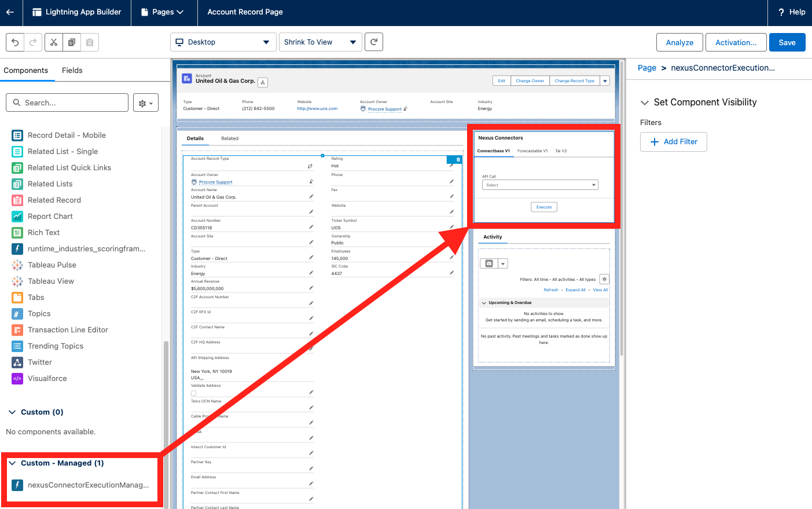Cut the selected component
Screen dimensions: 812x509
pos(53,42)
